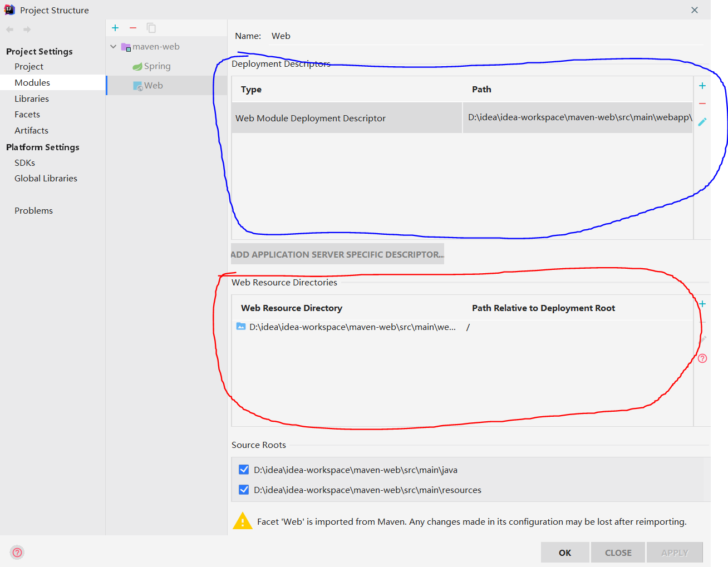Open help via bottom-left question icon
Image resolution: width=728 pixels, height=567 pixels.
point(17,553)
